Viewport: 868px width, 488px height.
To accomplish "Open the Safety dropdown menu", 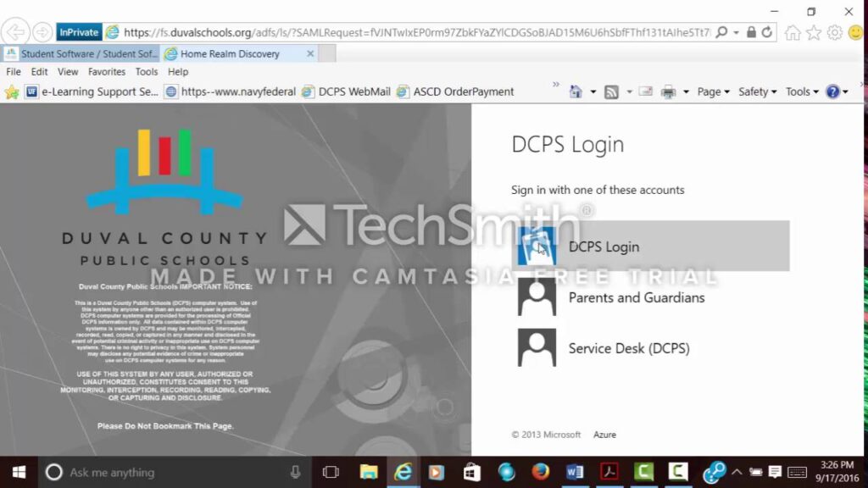I will (x=757, y=91).
